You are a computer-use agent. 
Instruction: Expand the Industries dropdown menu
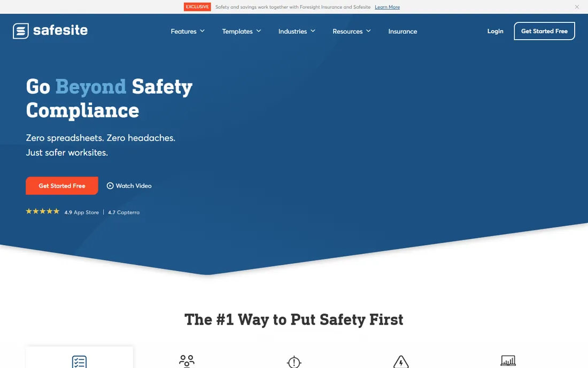pos(297,31)
